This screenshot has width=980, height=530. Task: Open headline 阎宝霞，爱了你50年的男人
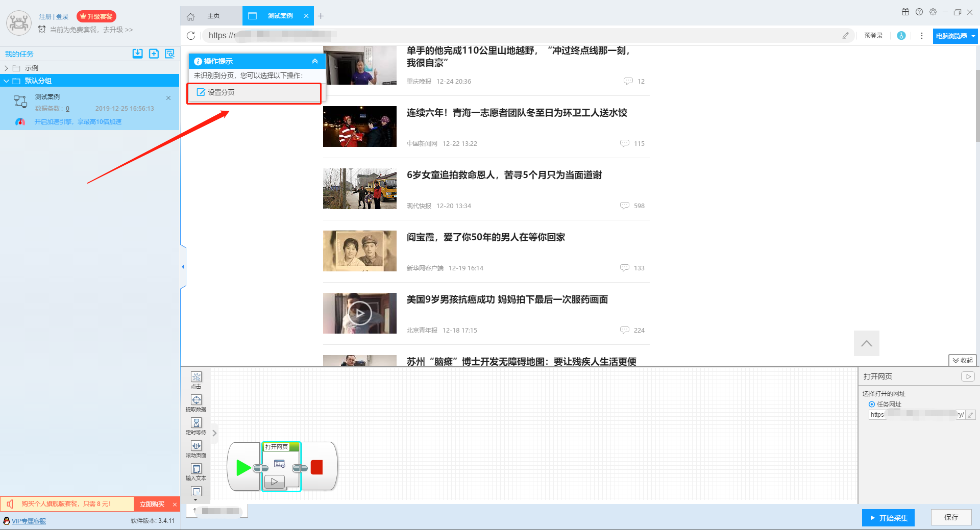[486, 237]
